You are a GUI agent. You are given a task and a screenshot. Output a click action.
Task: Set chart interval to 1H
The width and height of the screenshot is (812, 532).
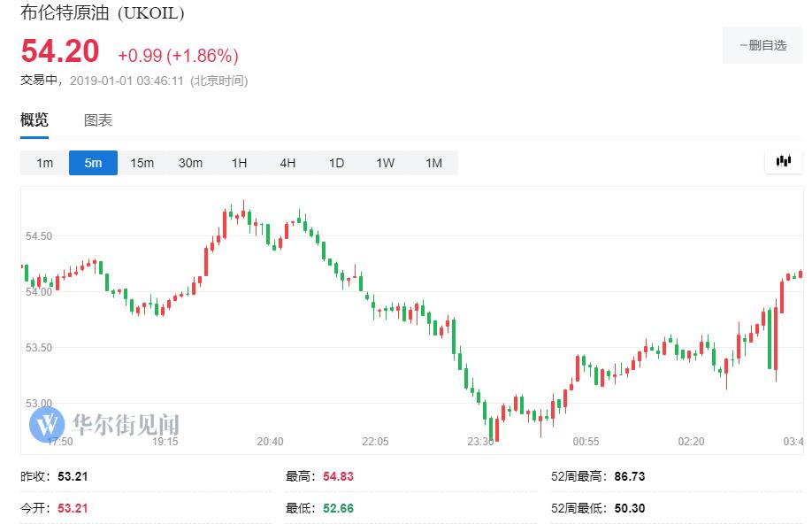point(239,163)
